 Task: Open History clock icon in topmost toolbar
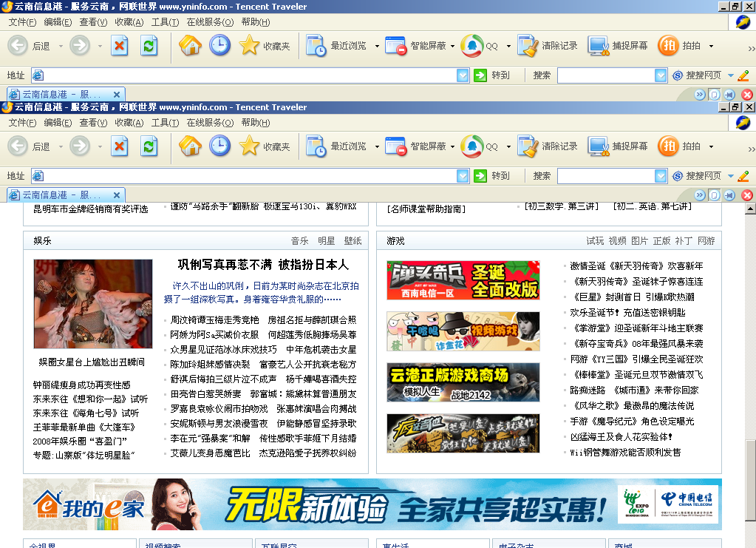[219, 46]
